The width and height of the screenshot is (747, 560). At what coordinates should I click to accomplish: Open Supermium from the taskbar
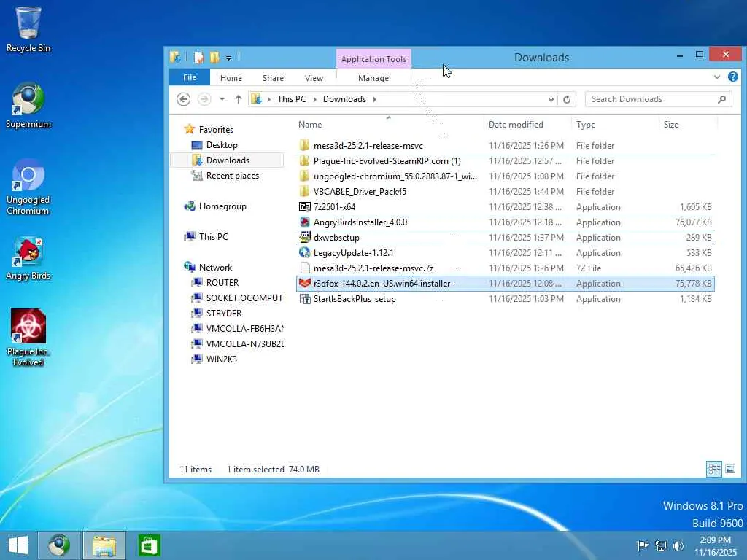tap(59, 545)
